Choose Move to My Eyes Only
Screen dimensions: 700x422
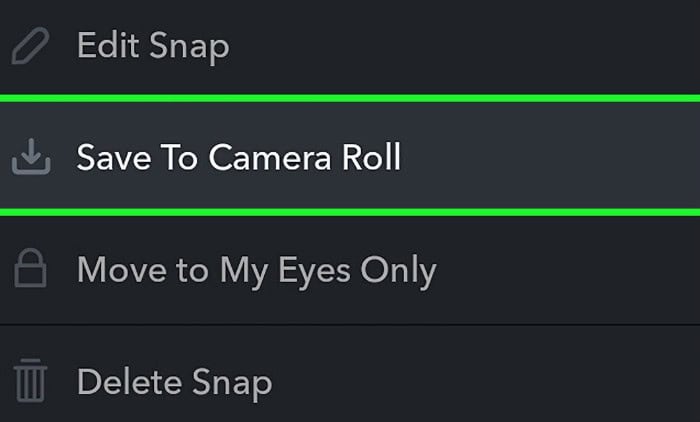pos(350,270)
